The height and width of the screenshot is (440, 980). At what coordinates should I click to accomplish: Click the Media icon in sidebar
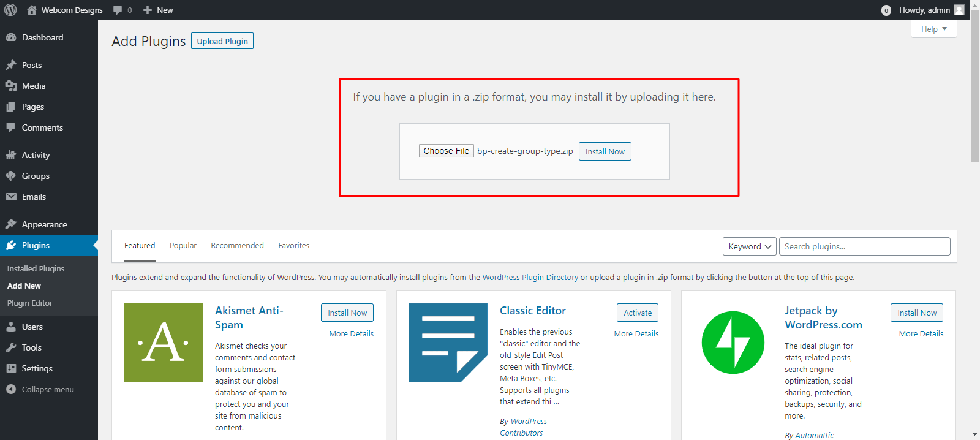click(11, 86)
